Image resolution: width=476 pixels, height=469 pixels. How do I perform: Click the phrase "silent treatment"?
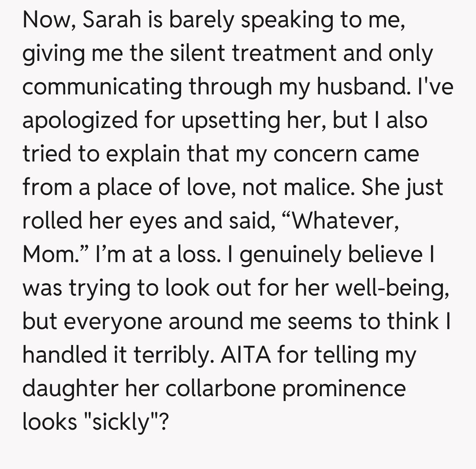pyautogui.click(x=202, y=54)
